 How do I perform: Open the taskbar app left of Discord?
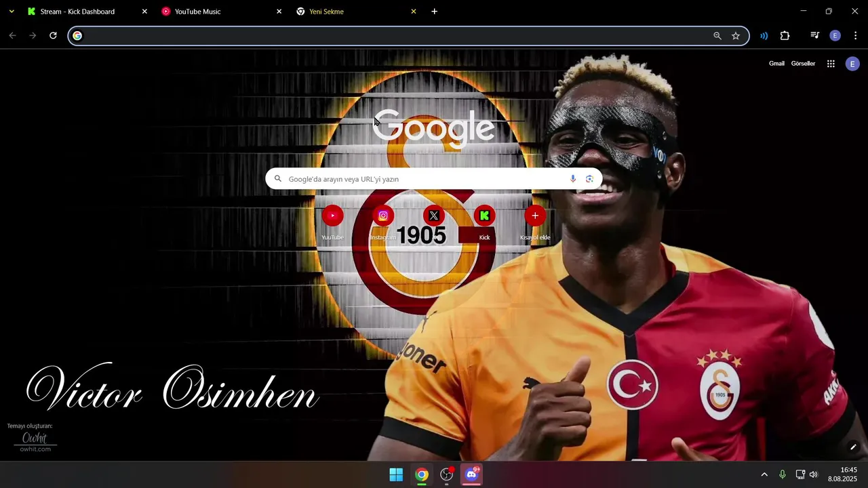(x=446, y=474)
